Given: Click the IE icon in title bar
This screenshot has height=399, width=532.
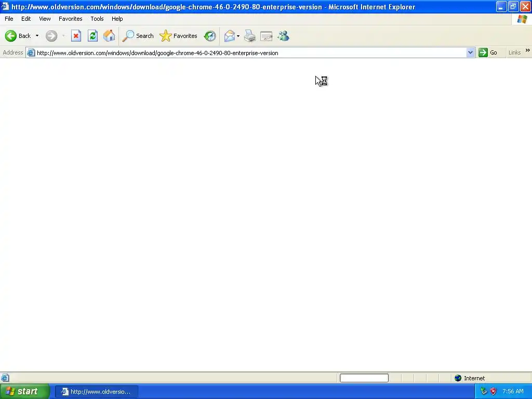Looking at the screenshot, I should point(5,6).
